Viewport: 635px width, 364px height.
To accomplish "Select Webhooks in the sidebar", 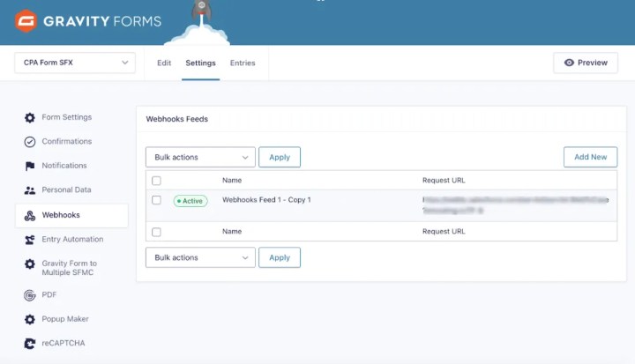I will [71, 215].
